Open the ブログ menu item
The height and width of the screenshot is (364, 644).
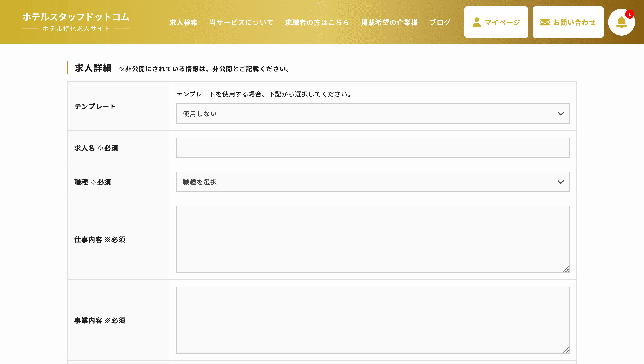pyautogui.click(x=440, y=23)
